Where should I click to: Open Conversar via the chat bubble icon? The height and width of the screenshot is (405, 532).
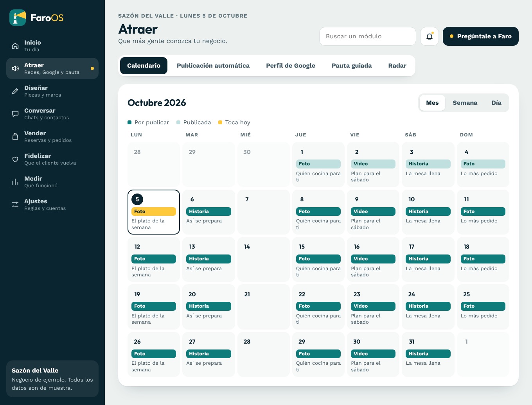[15, 114]
